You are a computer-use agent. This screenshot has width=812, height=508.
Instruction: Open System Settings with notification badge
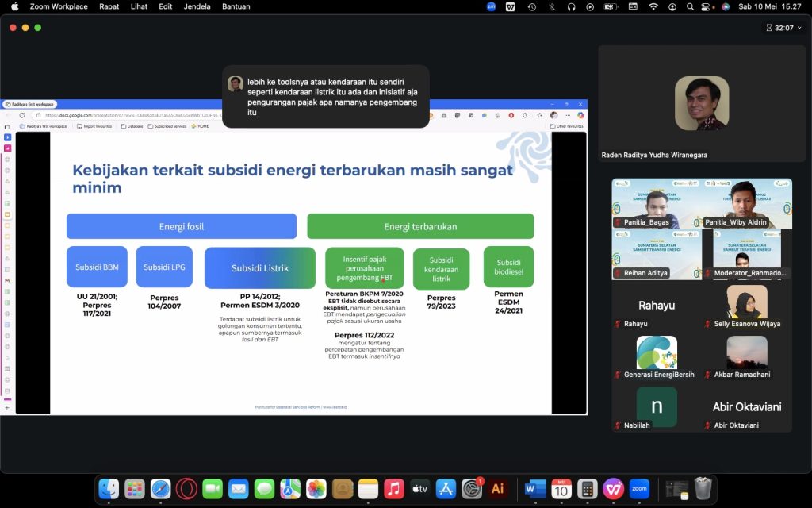(472, 489)
